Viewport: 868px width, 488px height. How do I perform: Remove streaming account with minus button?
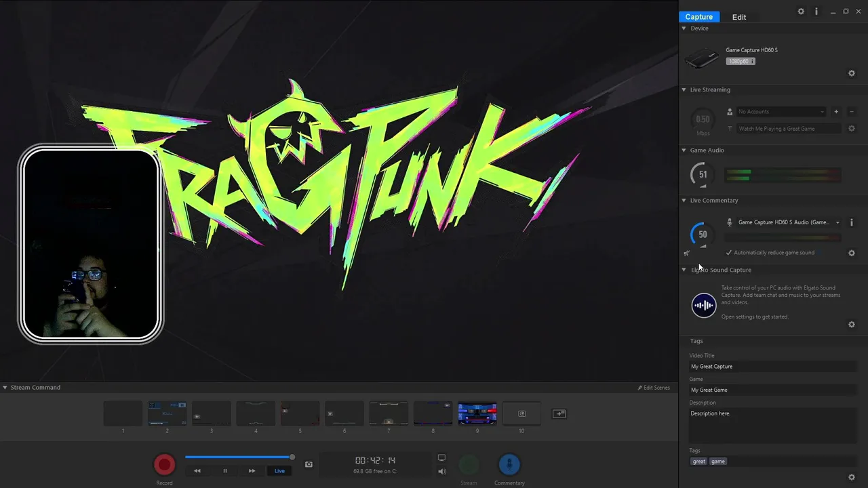(x=852, y=111)
